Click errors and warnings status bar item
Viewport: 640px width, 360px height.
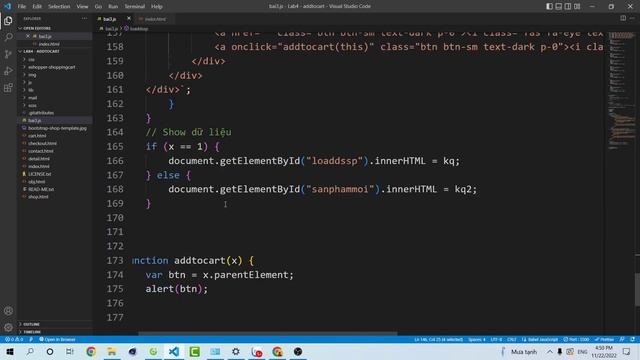(x=13, y=339)
